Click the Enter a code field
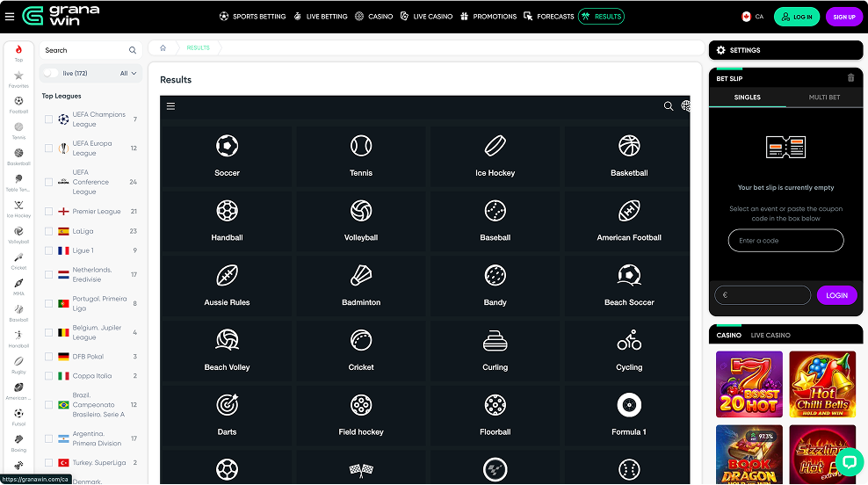 (785, 240)
